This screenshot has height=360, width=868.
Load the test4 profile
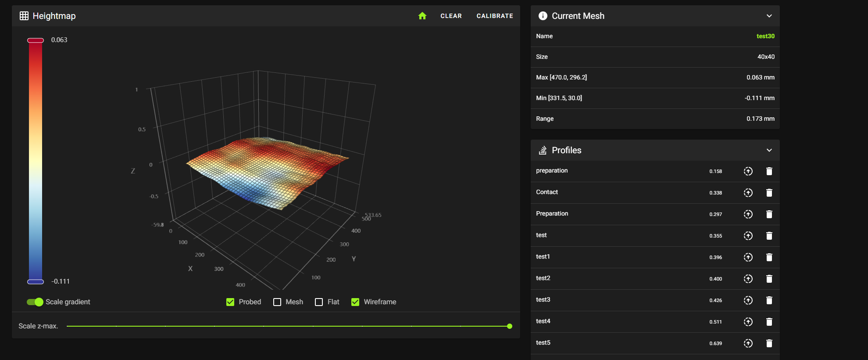(x=748, y=322)
